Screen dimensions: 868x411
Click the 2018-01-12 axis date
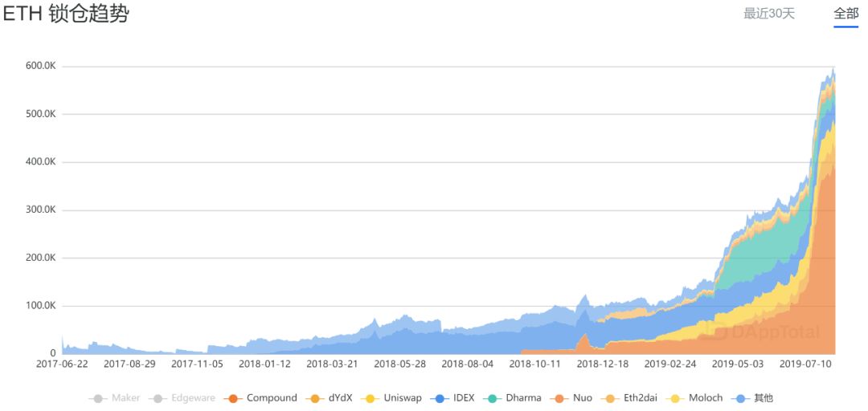pyautogui.click(x=264, y=364)
